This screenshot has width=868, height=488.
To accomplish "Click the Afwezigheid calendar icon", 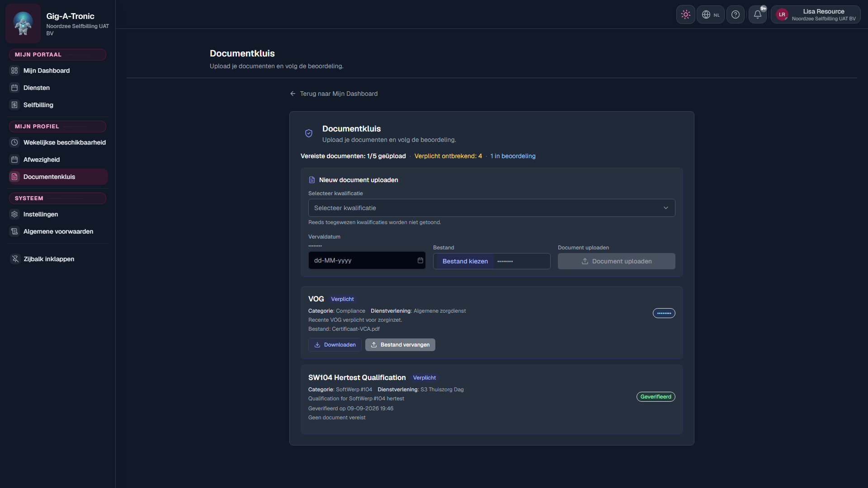I will [14, 160].
